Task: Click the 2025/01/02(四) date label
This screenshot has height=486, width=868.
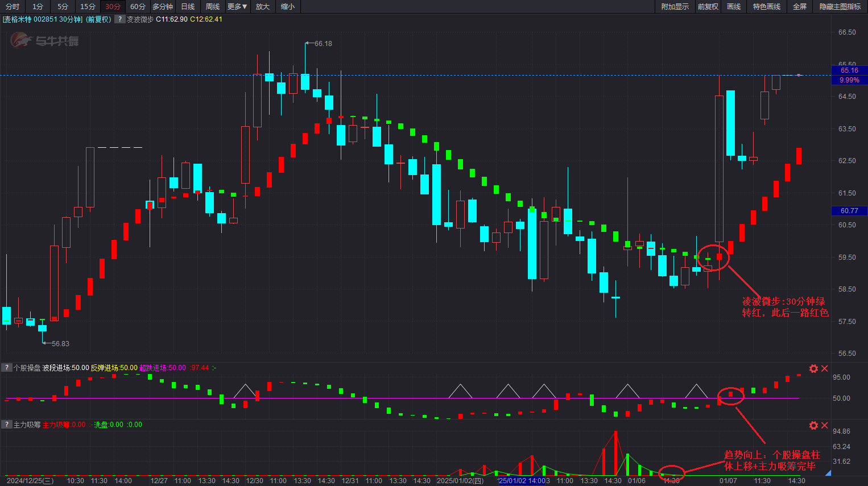Action: coord(460,481)
